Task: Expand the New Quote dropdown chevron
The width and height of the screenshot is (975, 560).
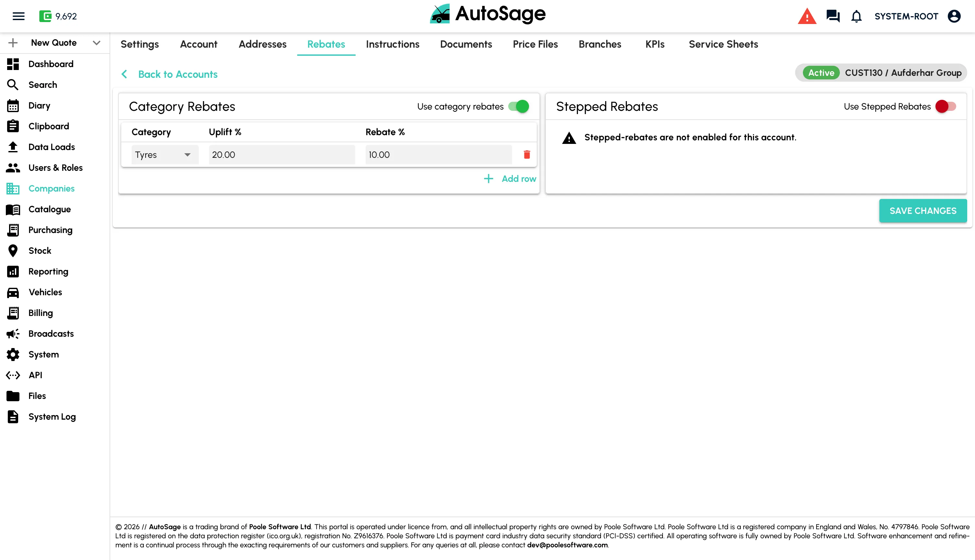Action: click(x=97, y=43)
